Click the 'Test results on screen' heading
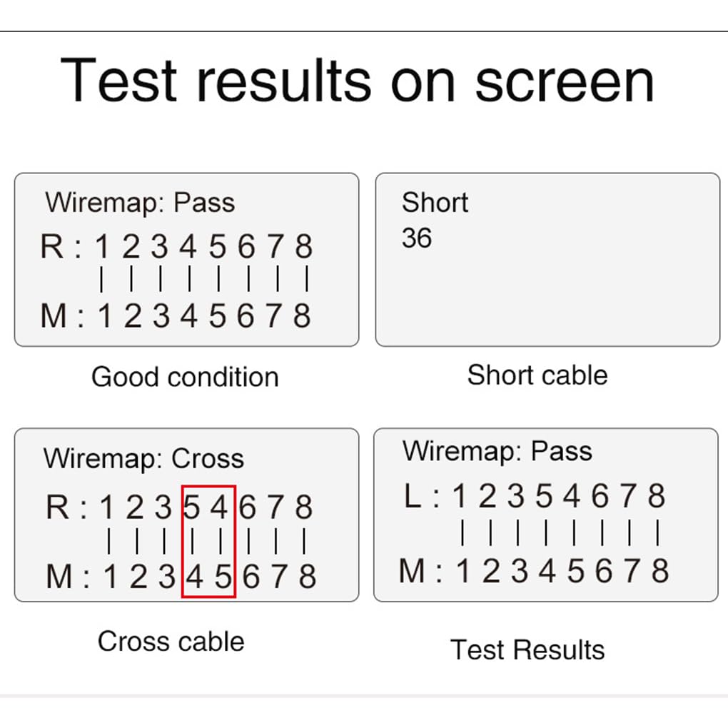Image resolution: width=728 pixels, height=728 pixels. pos(357,80)
